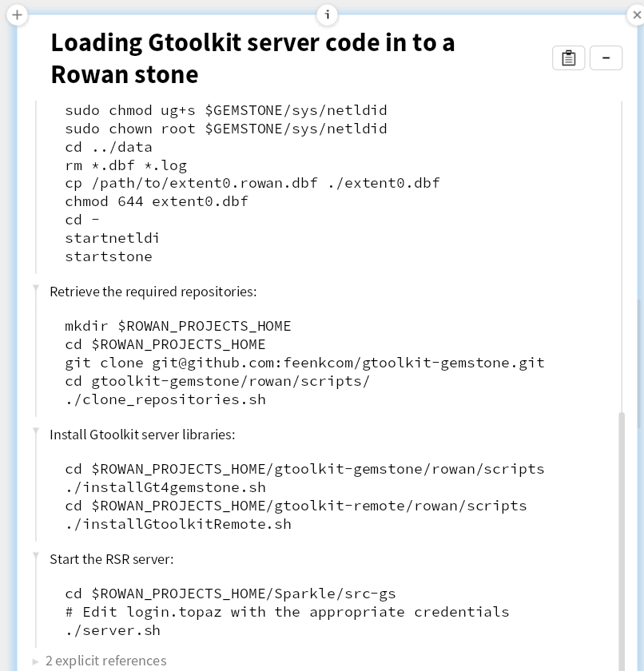Collapse the 'Install Gtoolkit server libraries' snippet
This screenshot has height=671, width=644.
(x=36, y=431)
